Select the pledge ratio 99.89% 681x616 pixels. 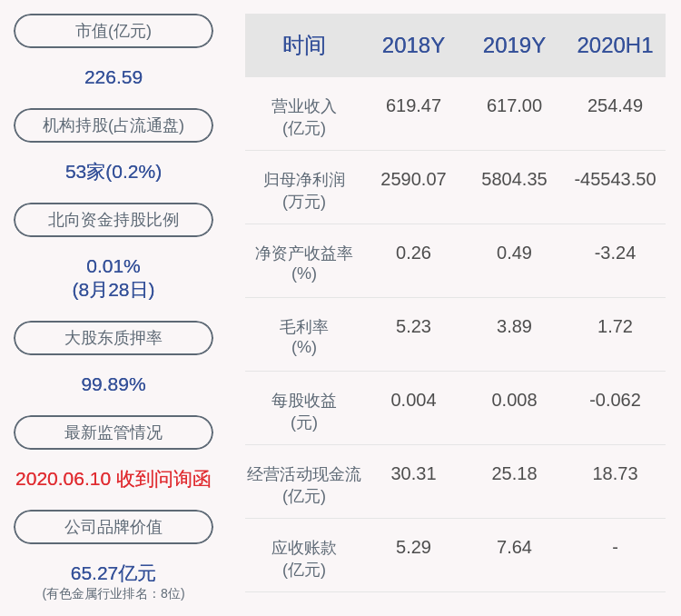113,384
